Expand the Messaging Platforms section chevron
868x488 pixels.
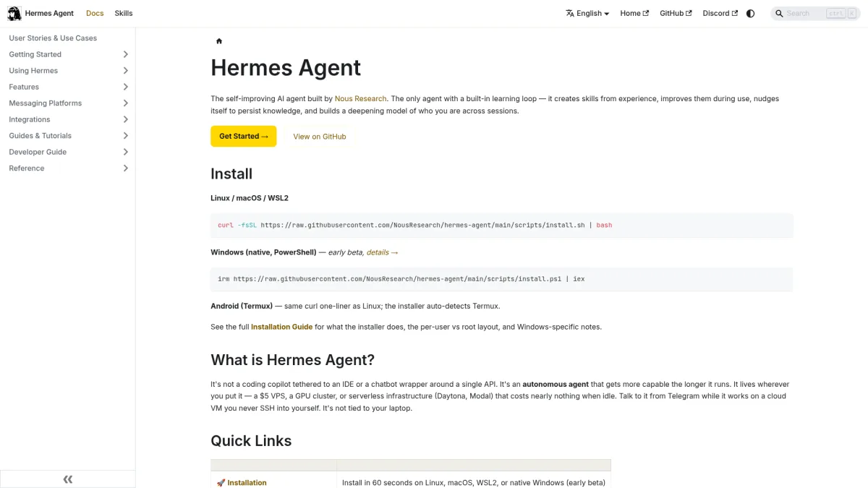[126, 103]
